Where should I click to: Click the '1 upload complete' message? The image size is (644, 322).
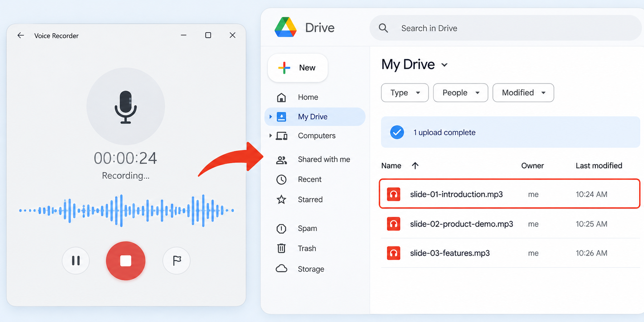click(x=444, y=133)
